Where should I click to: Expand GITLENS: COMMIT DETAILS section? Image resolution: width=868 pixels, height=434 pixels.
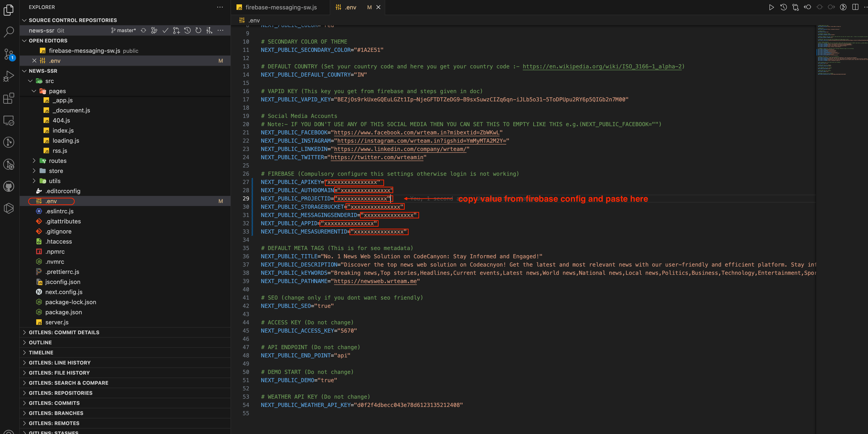pyautogui.click(x=64, y=332)
